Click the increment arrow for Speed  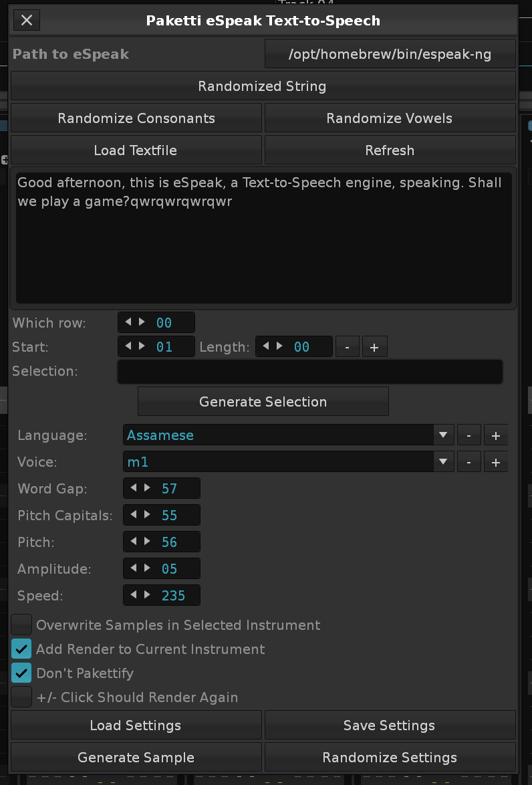[146, 595]
